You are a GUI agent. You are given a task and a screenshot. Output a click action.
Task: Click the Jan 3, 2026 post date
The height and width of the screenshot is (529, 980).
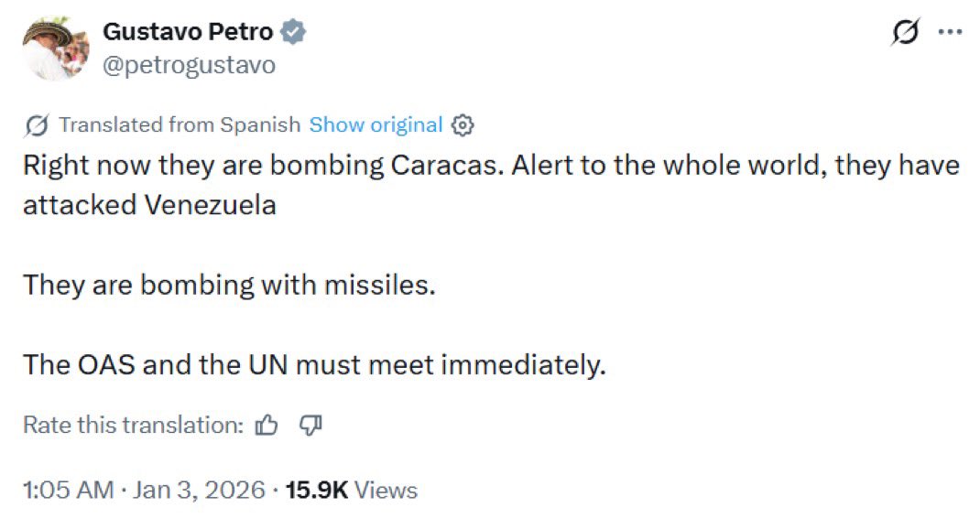[199, 491]
